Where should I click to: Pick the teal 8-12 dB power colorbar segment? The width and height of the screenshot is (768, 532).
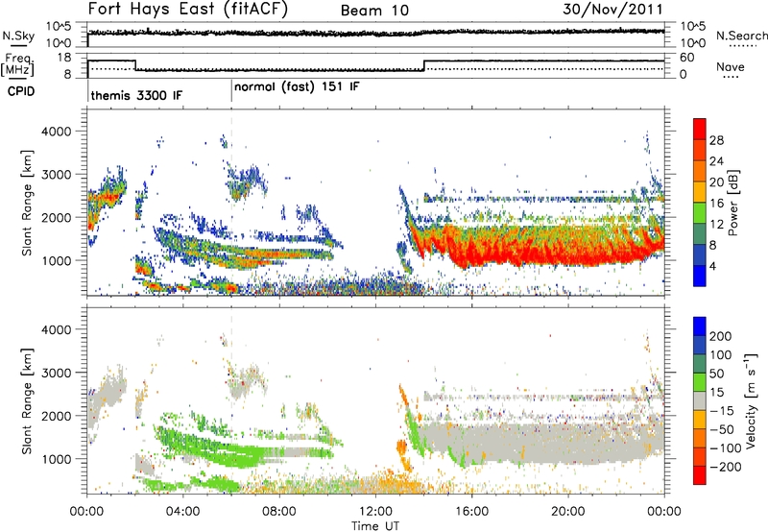[700, 234]
